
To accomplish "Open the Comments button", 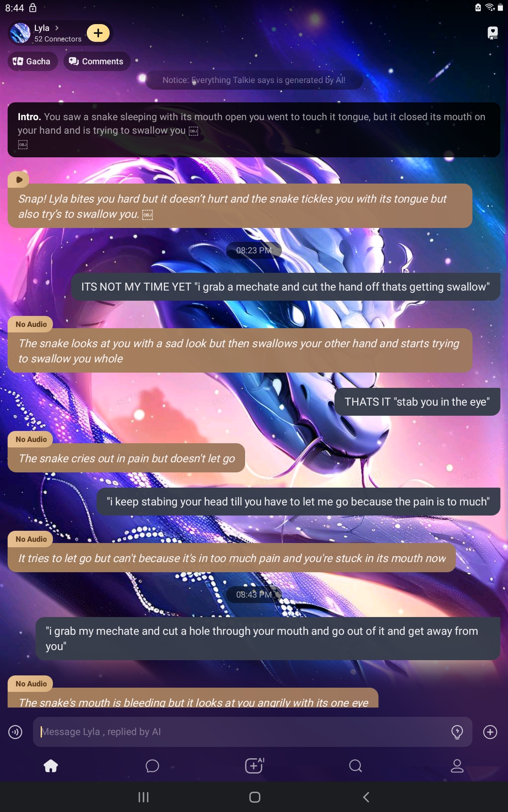I will click(97, 61).
